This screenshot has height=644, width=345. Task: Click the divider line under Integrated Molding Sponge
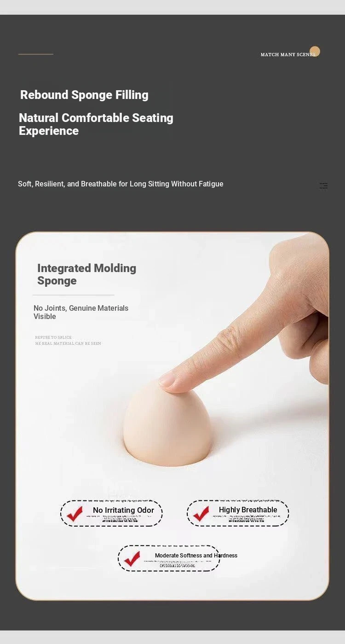tap(74, 295)
